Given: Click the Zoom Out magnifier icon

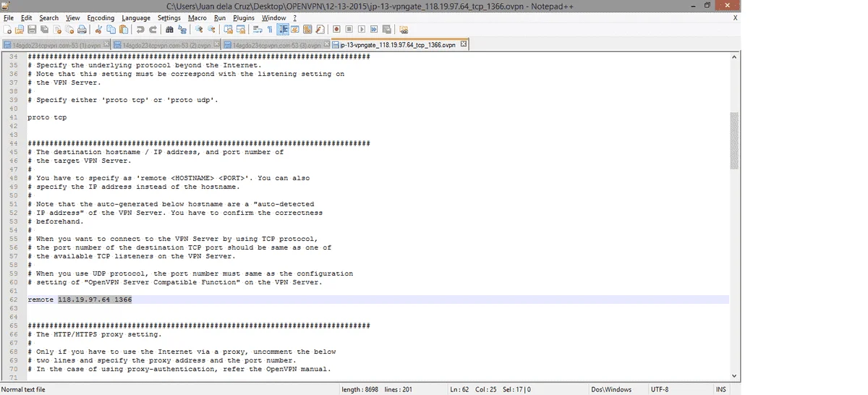Looking at the screenshot, I should click(211, 30).
